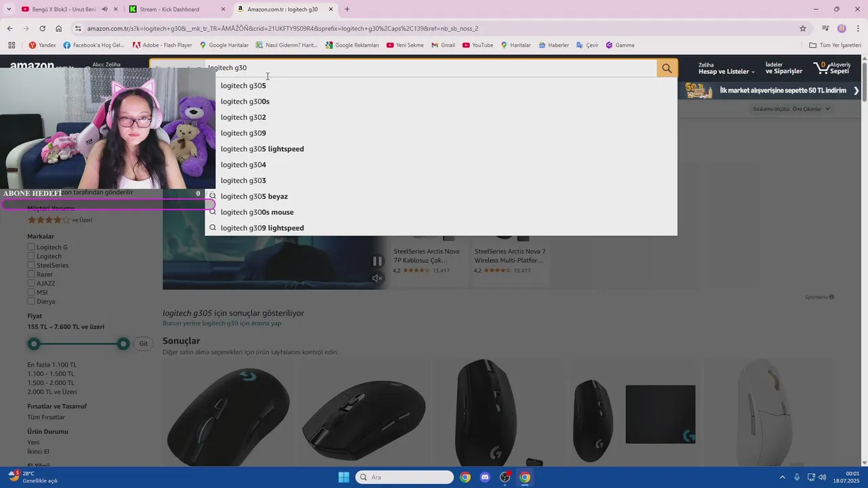Open the Sıralama ölçütü sort dropdown
This screenshot has width=868, height=488.
point(791,109)
